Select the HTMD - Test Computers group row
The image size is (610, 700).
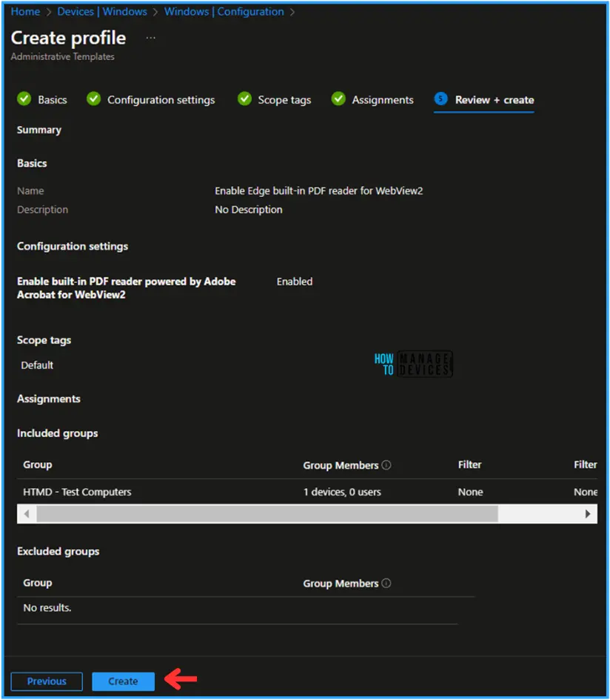[x=307, y=492]
